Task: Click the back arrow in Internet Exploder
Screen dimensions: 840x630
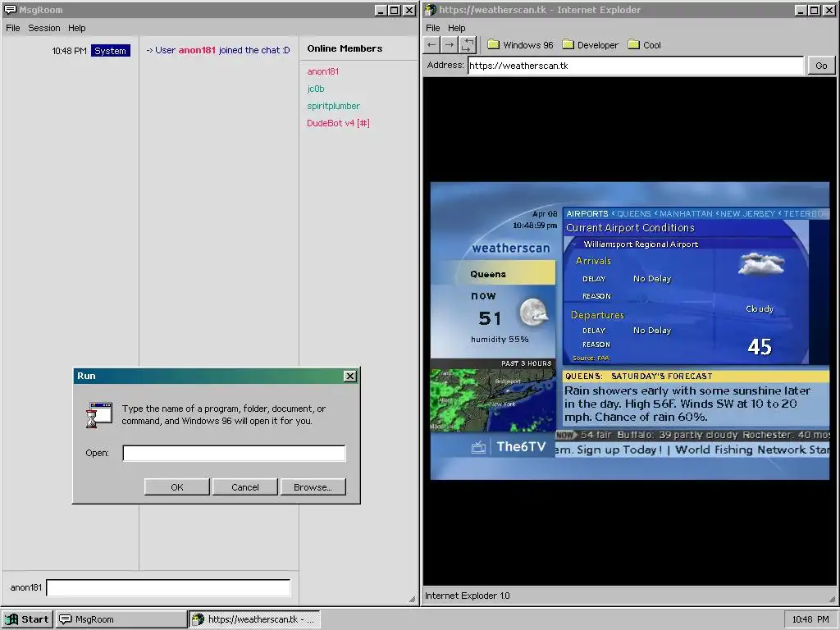Action: click(431, 45)
